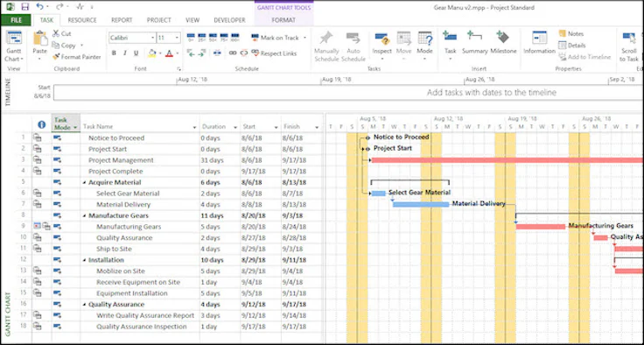Switch to VIEW tab
The width and height of the screenshot is (644, 345).
click(x=192, y=20)
